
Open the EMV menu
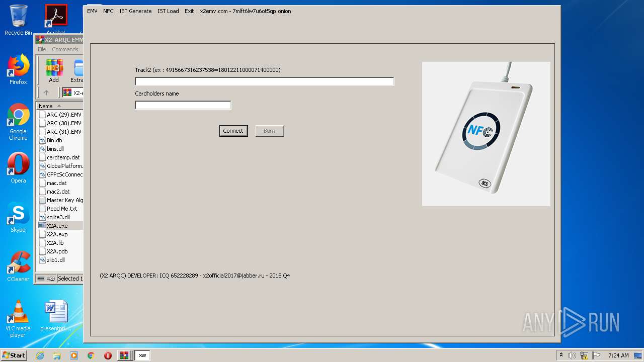coord(92,11)
